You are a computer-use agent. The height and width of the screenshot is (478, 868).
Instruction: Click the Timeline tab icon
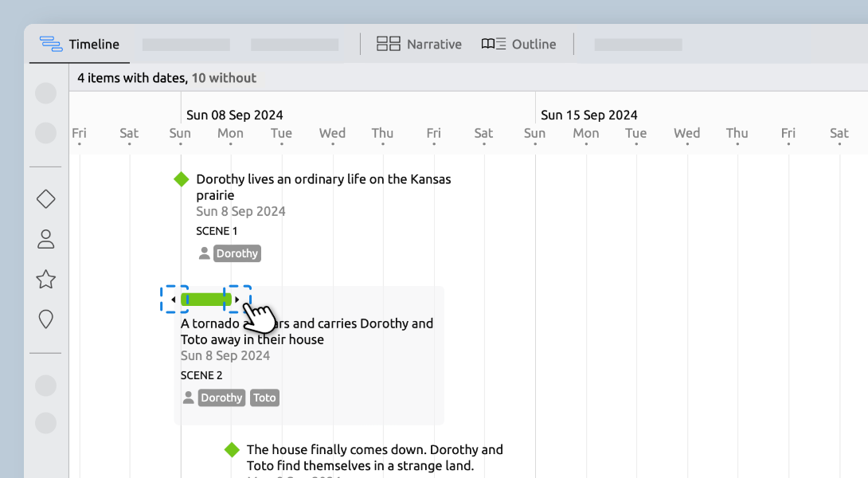coord(51,44)
